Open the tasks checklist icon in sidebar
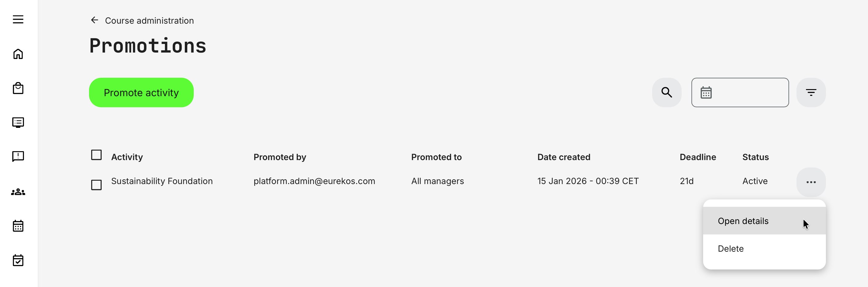Viewport: 868px width, 287px height. tap(18, 260)
